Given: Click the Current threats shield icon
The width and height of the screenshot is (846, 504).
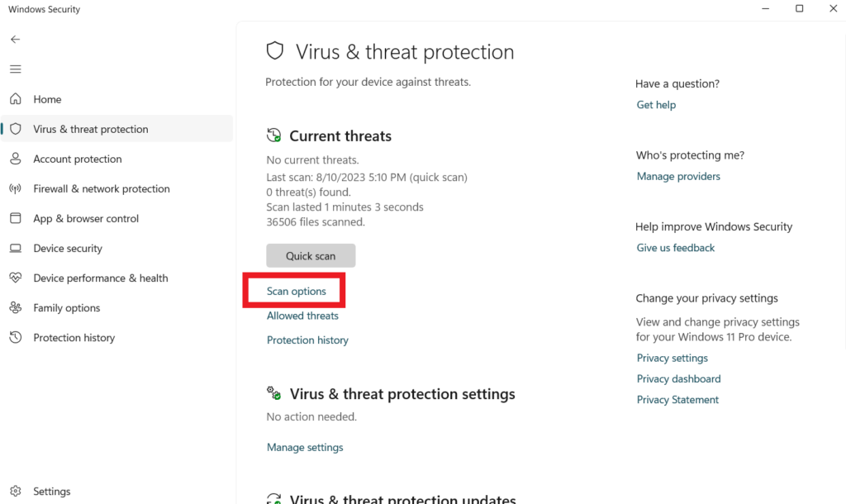Looking at the screenshot, I should [x=273, y=134].
